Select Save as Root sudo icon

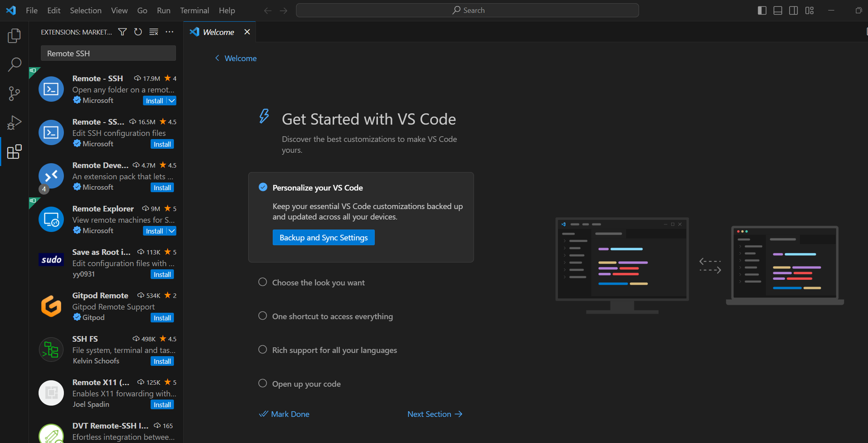(51, 260)
